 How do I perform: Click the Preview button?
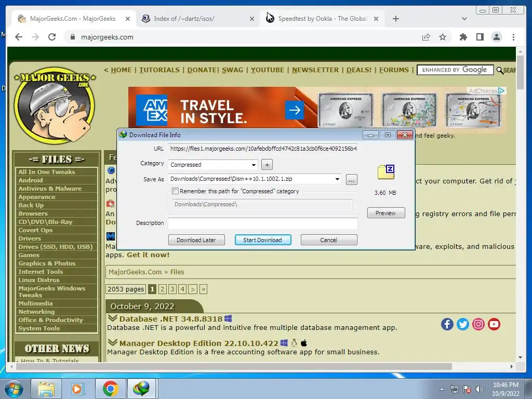pos(386,212)
